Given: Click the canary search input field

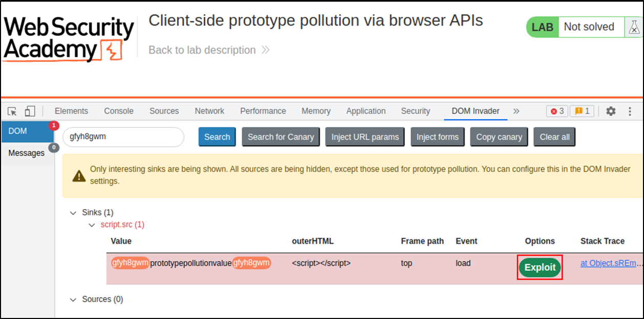Looking at the screenshot, I should [123, 137].
